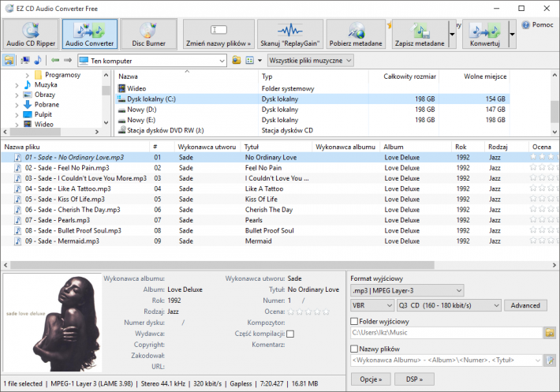Viewport: 560px width, 392px height.
Task: Toggle Część kompilacji checkbox
Action: coord(290,334)
